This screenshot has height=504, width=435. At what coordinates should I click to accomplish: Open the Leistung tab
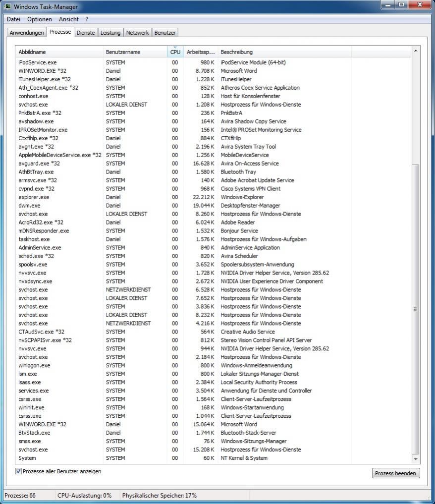tap(110, 33)
